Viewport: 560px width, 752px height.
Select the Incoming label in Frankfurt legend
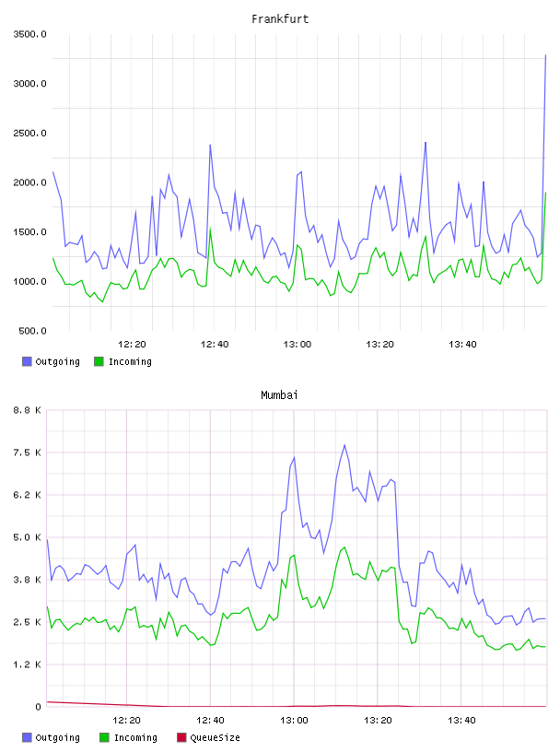click(130, 361)
